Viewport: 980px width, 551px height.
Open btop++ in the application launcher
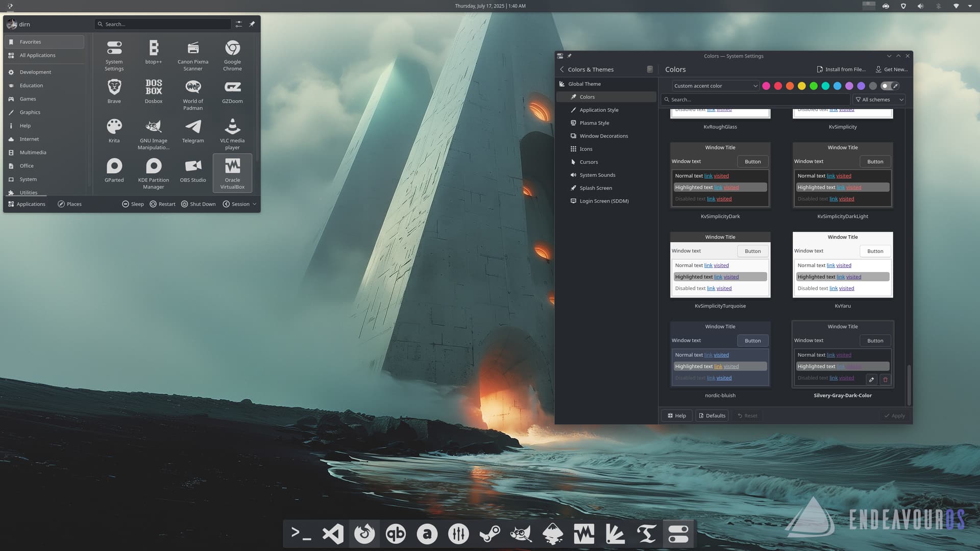tap(154, 52)
